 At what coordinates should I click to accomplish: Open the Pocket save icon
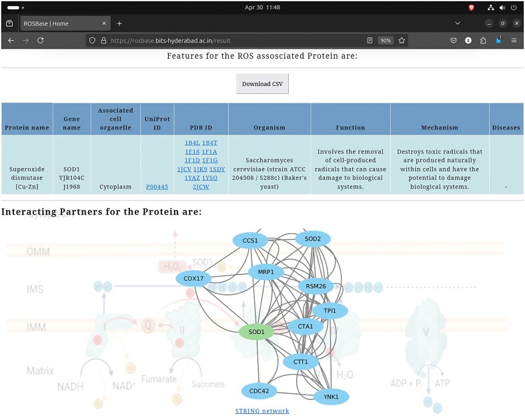point(454,41)
